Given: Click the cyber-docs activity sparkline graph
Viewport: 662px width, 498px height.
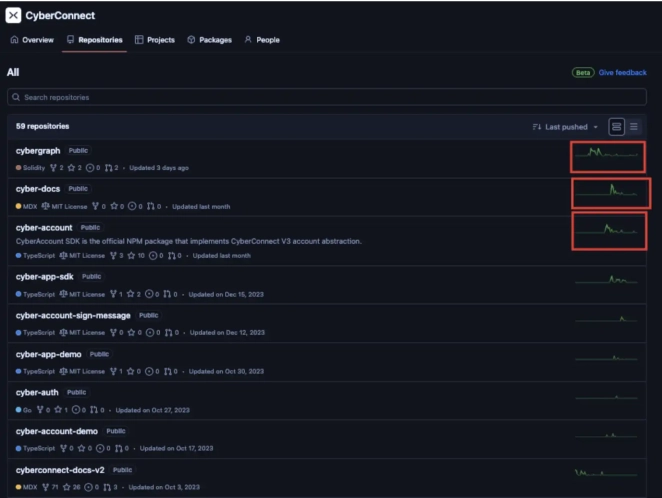Looking at the screenshot, I should pyautogui.click(x=611, y=191).
